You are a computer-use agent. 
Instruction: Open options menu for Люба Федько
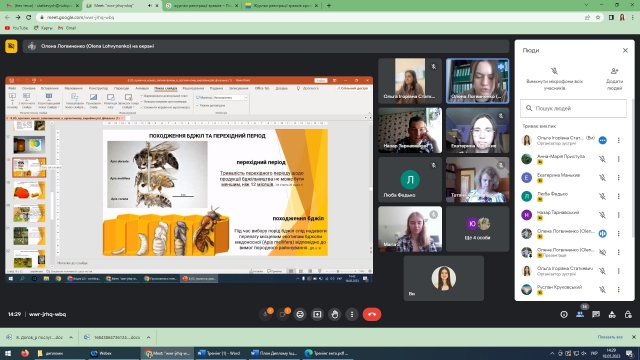click(x=619, y=196)
